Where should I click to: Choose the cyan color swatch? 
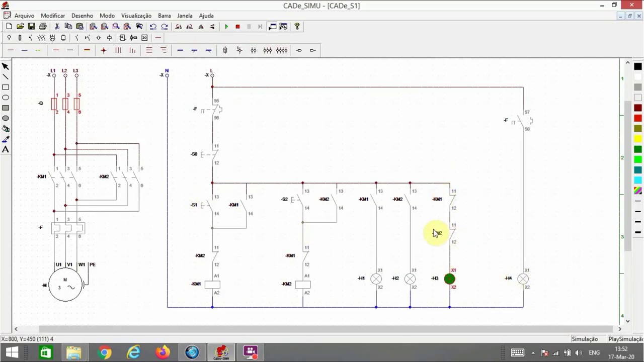[638, 180]
